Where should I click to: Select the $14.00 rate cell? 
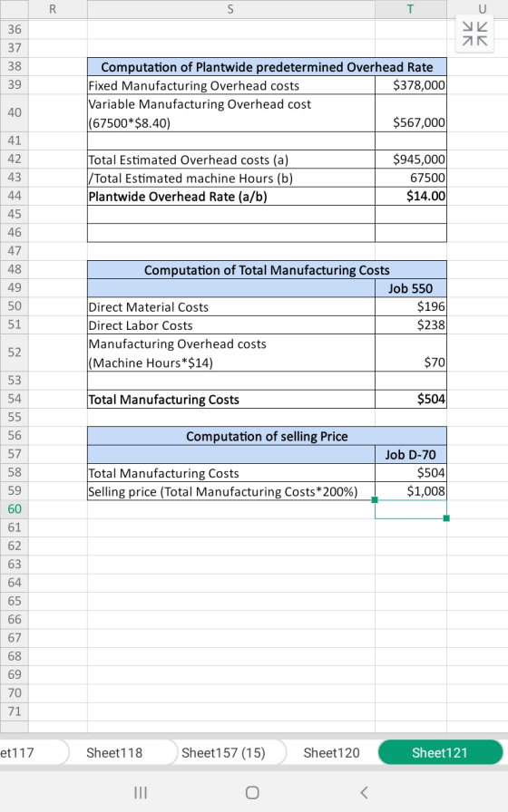click(411, 197)
